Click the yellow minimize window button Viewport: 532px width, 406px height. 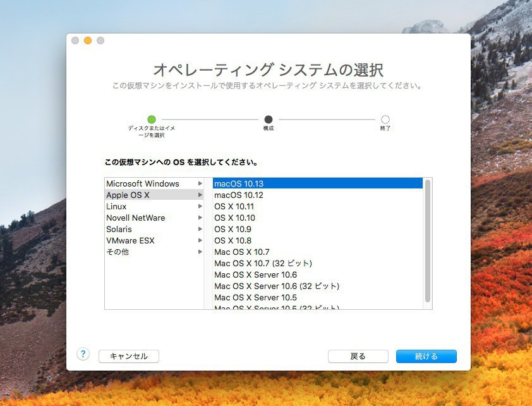[x=88, y=40]
